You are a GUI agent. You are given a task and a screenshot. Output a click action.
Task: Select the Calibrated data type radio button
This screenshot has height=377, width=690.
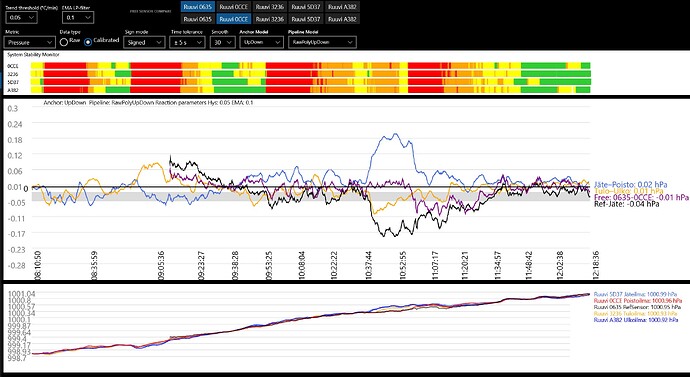click(x=88, y=42)
